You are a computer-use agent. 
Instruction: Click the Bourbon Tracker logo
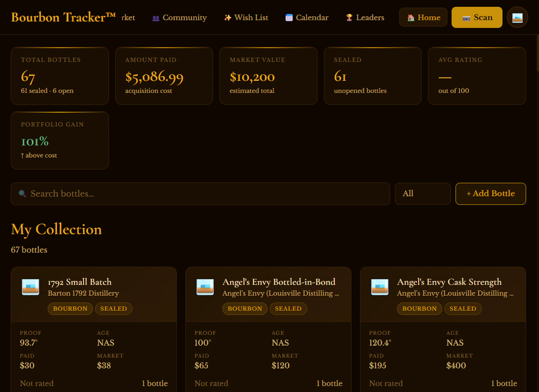point(63,17)
